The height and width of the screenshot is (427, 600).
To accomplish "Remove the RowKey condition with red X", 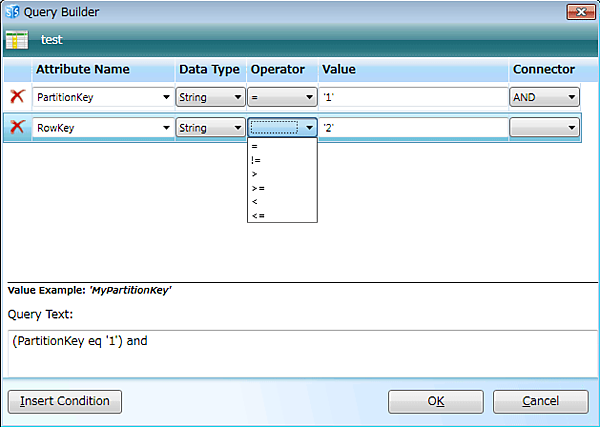I will (x=17, y=128).
